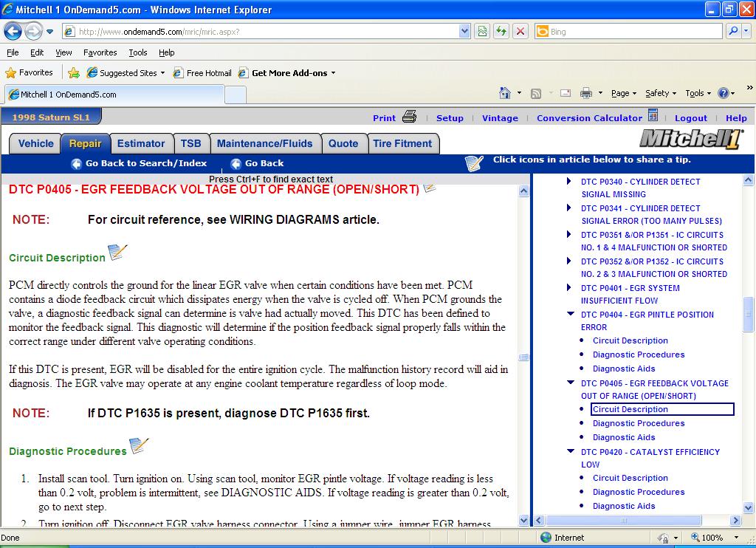Click Add to Favorites Bar star icon
This screenshot has height=548, width=756.
click(x=74, y=73)
